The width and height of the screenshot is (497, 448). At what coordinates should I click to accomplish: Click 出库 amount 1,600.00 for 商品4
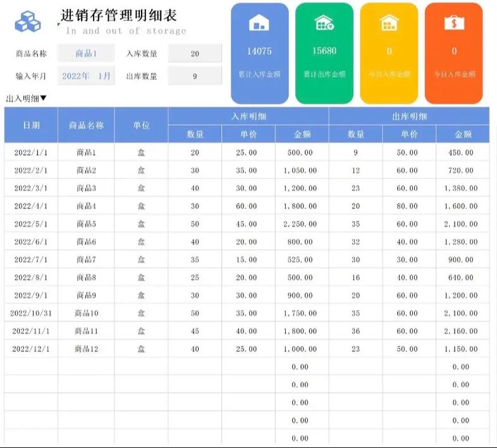pos(463,206)
